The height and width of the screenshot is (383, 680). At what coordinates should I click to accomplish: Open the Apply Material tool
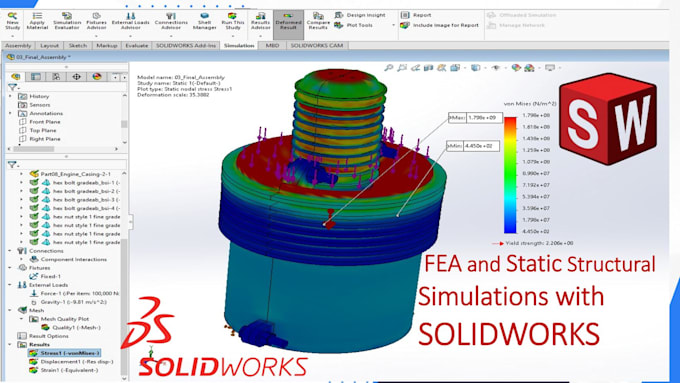coord(37,21)
